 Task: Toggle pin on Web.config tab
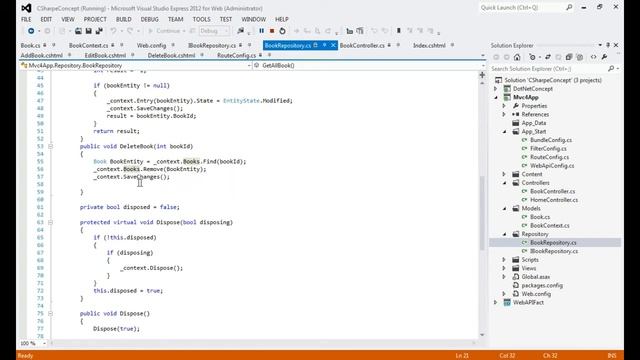click(173, 45)
